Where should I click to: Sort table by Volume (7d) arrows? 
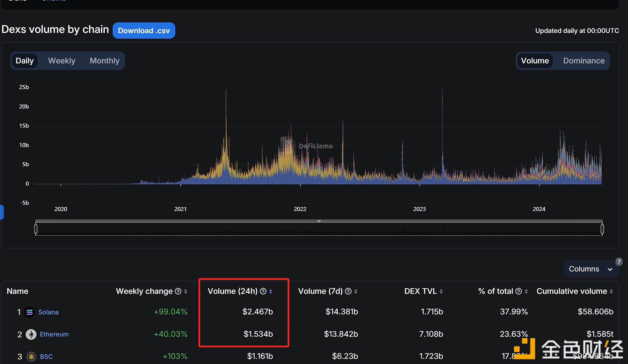(356, 291)
